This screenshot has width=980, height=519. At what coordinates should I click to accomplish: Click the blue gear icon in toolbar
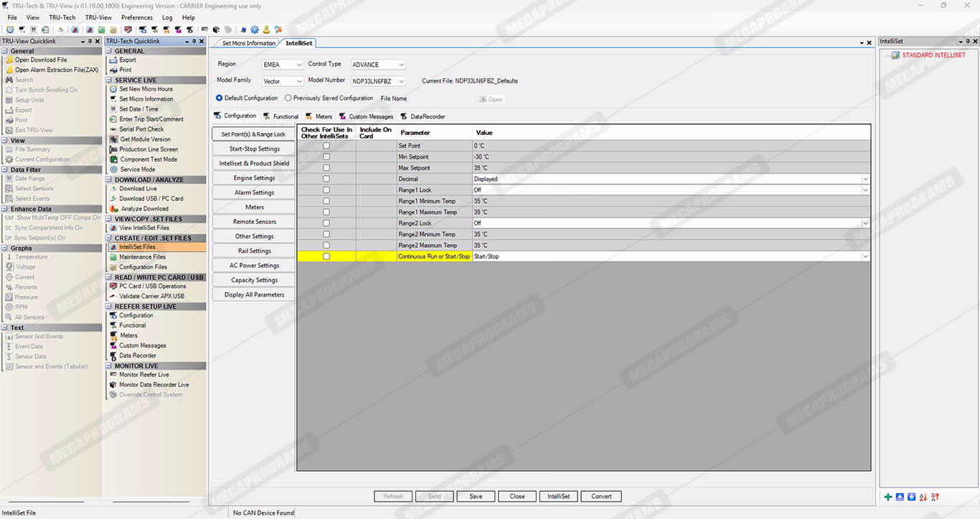coord(255,30)
